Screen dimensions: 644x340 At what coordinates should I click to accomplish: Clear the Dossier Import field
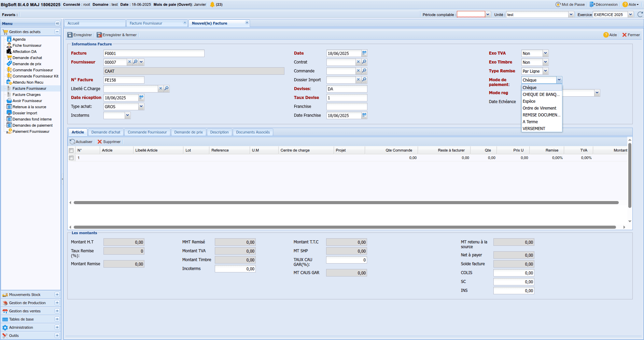tap(358, 80)
